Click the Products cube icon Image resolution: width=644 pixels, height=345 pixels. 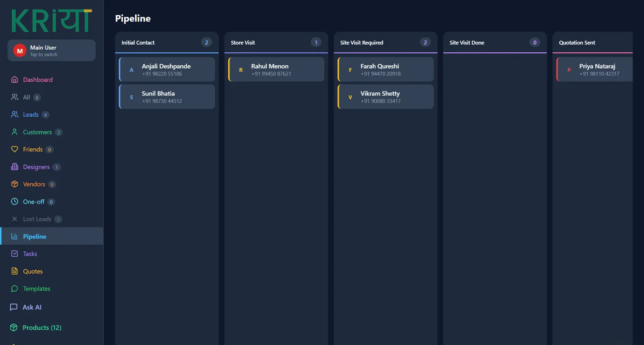pyautogui.click(x=14, y=328)
